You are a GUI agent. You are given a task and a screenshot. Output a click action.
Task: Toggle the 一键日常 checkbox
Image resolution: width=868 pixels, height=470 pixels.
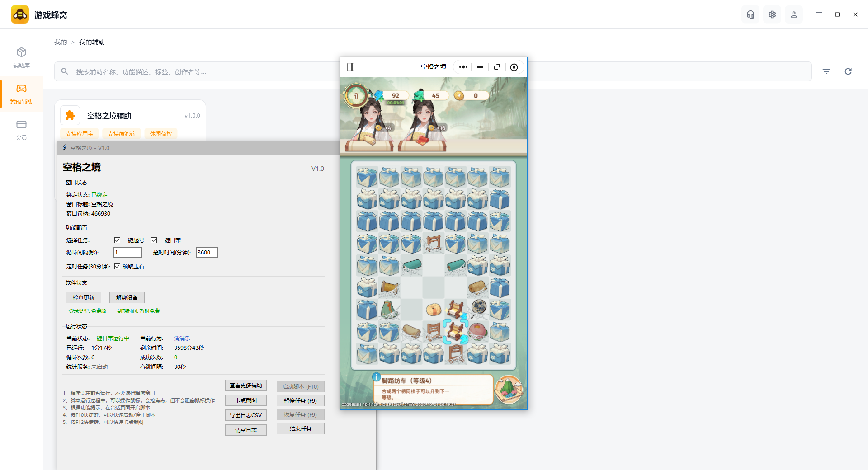click(154, 240)
